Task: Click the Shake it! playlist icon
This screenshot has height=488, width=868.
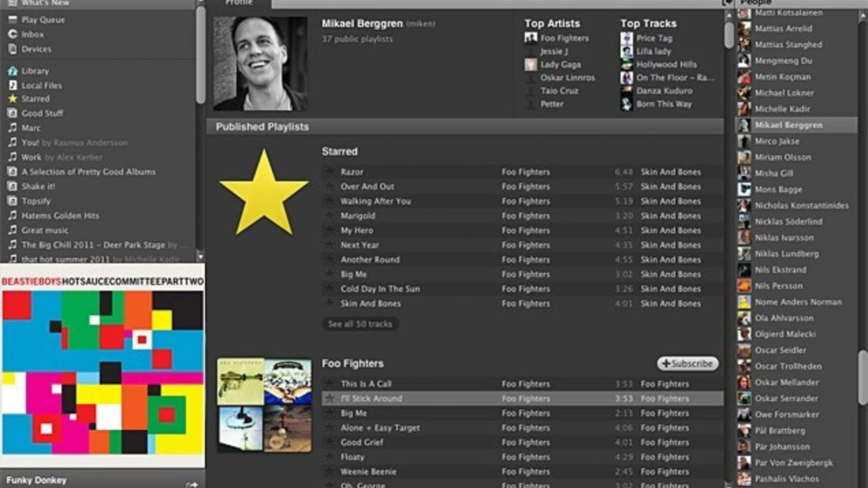Action: (x=12, y=186)
